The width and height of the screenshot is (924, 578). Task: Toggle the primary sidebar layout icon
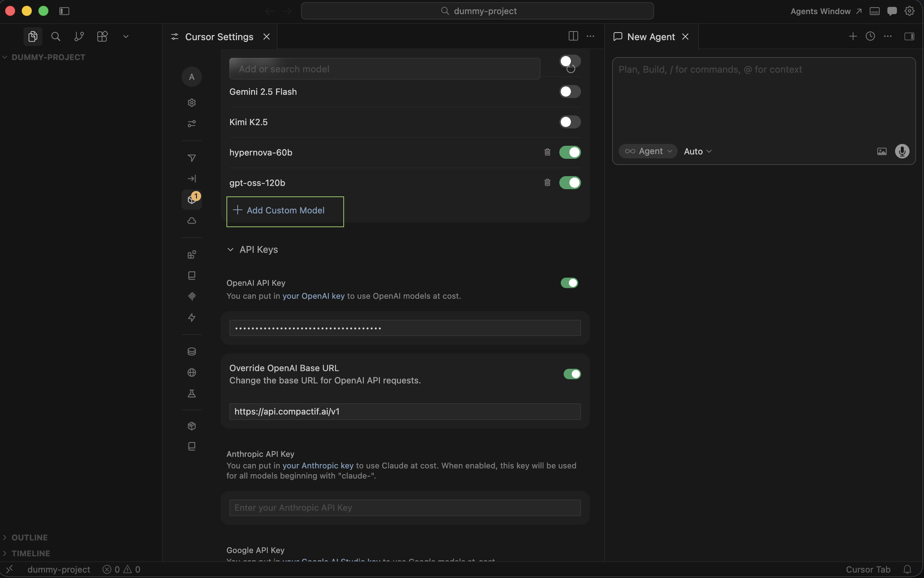coord(64,11)
